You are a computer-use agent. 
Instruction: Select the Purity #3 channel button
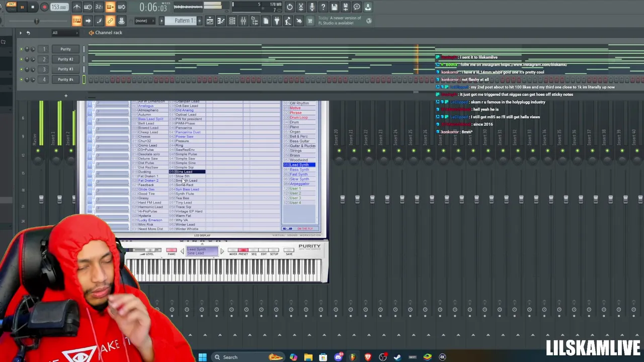[65, 69]
